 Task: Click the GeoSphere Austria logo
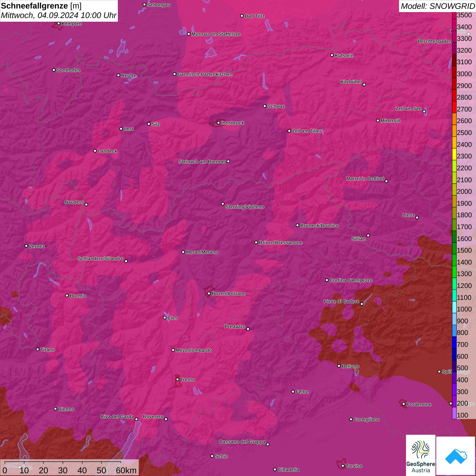pyautogui.click(x=421, y=455)
